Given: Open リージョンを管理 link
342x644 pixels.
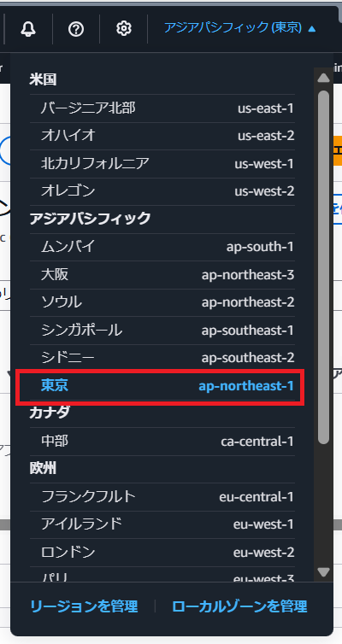Looking at the screenshot, I should coord(84,606).
